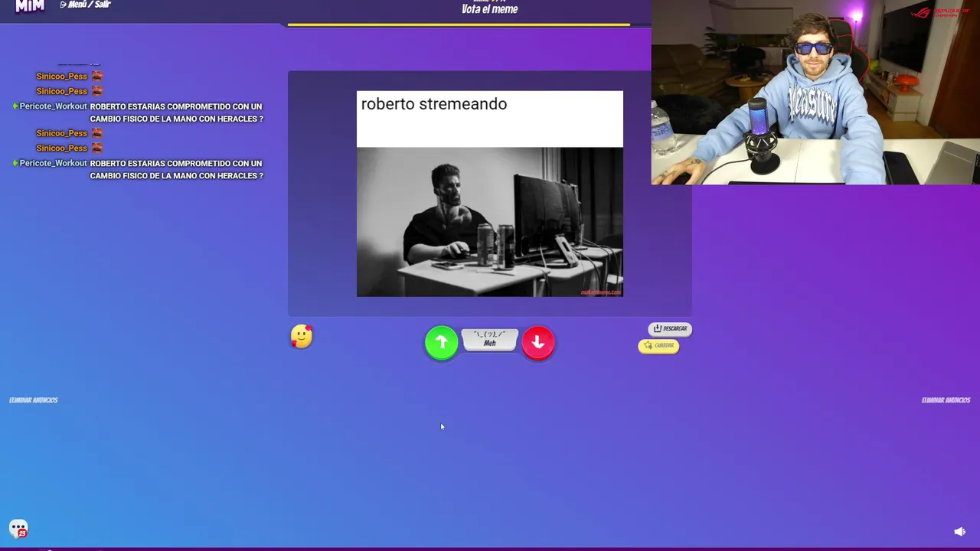Click the yellow voting timer bar
The image size is (980, 551).
click(x=459, y=24)
